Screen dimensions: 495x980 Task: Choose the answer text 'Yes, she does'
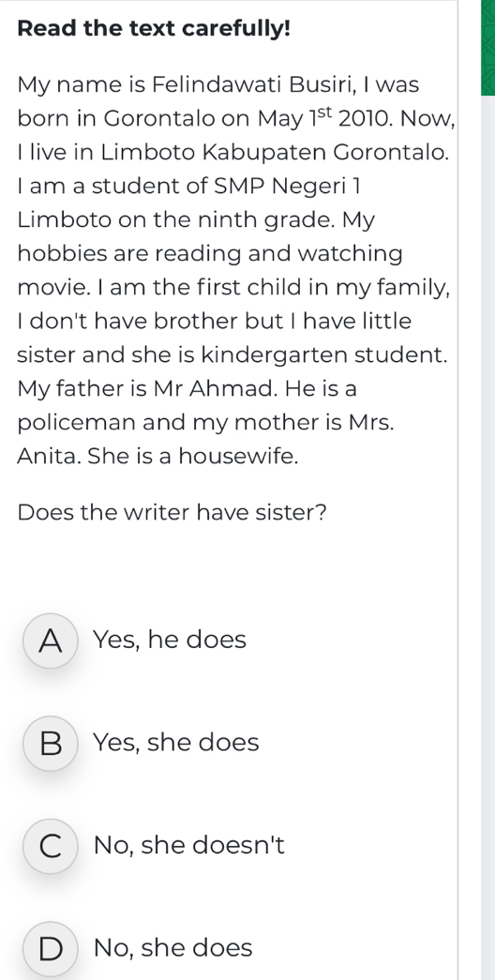click(175, 743)
